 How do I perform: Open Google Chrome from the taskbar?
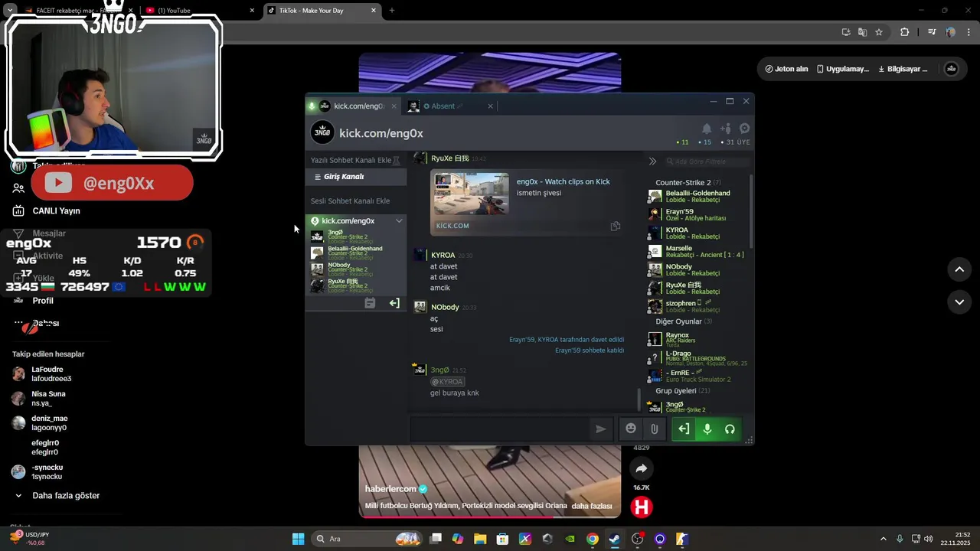(x=592, y=539)
